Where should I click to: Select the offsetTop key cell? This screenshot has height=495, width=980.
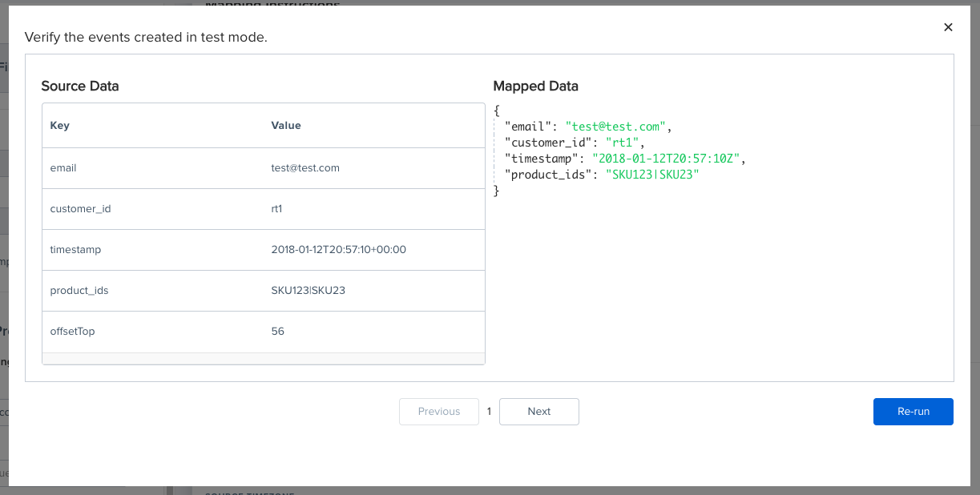tap(152, 332)
